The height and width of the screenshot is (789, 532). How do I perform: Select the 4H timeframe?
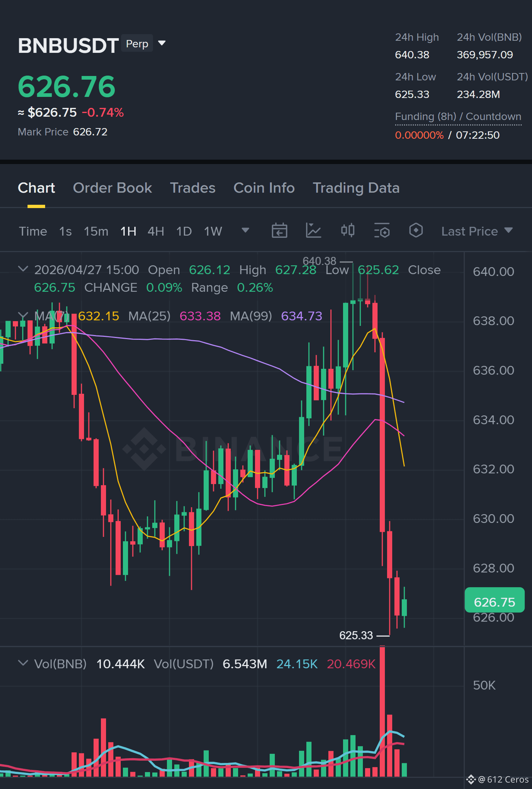pyautogui.click(x=156, y=231)
